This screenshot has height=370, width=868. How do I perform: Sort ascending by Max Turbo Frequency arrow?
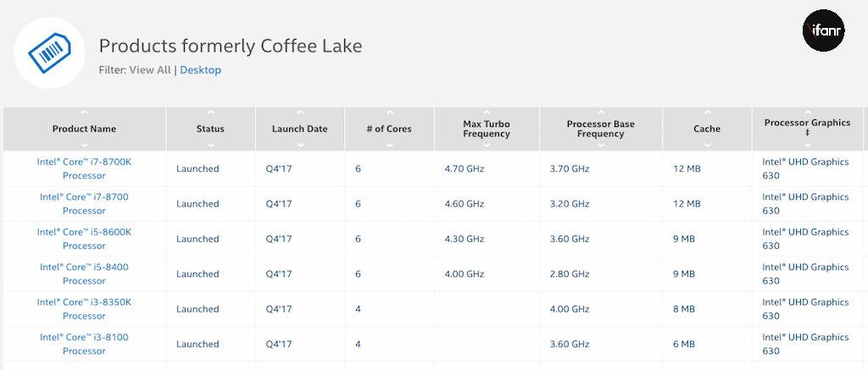pyautogui.click(x=487, y=111)
